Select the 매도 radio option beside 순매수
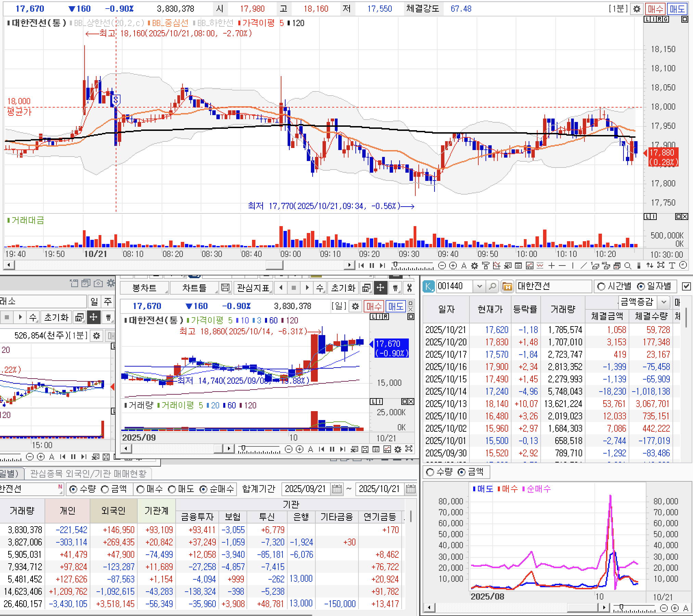The image size is (693, 616). click(x=172, y=489)
